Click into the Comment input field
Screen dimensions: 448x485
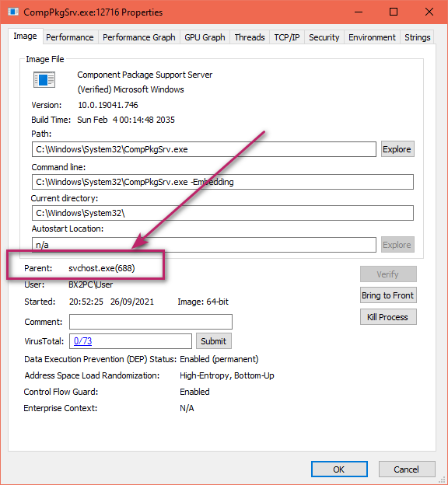tap(151, 322)
